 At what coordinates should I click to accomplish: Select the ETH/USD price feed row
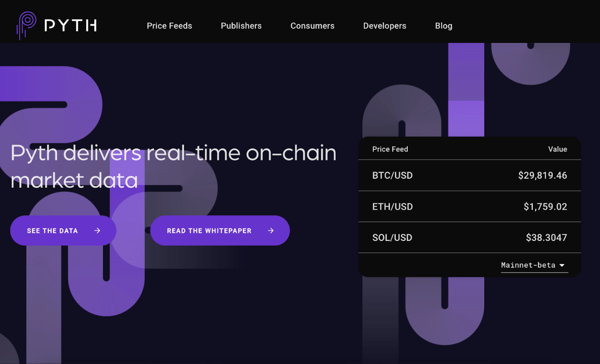pos(469,206)
